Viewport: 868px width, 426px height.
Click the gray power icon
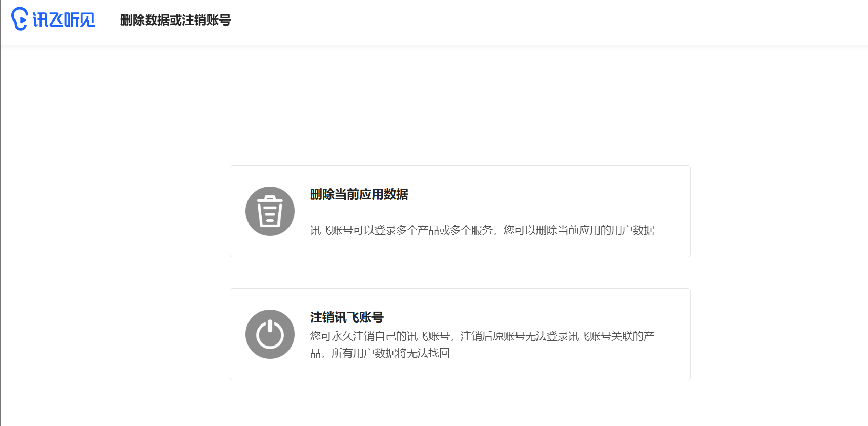(270, 334)
